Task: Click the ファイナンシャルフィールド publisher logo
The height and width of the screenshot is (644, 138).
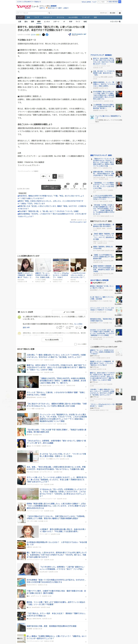Action: [77, 34]
